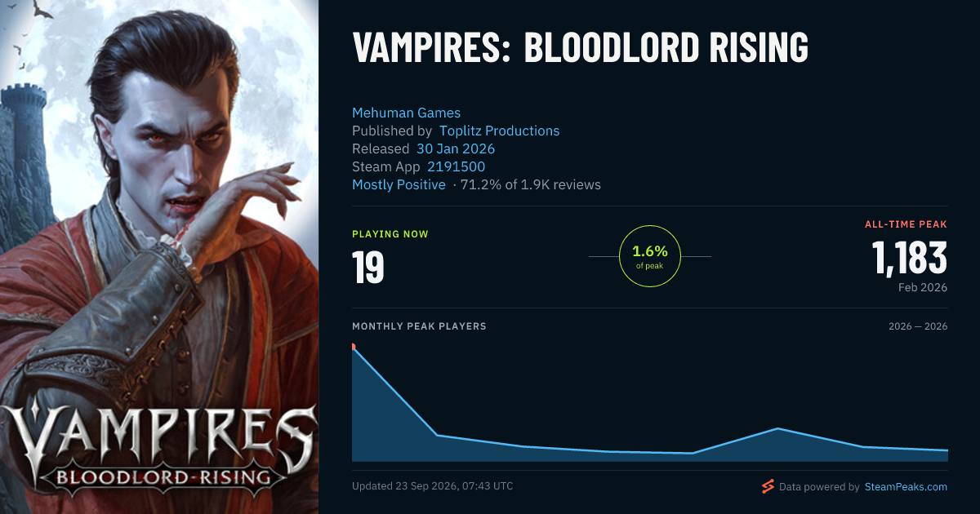Open Steam App ID 2191500
Viewport: 980px width, 514px height.
coord(456,166)
